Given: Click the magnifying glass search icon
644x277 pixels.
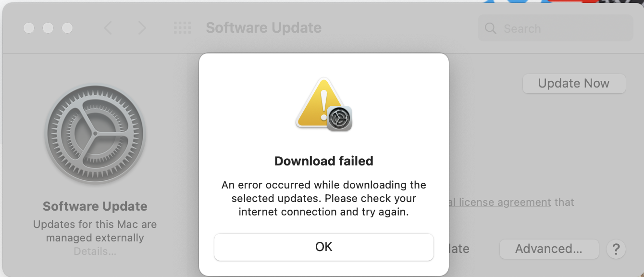Looking at the screenshot, I should click(x=491, y=28).
